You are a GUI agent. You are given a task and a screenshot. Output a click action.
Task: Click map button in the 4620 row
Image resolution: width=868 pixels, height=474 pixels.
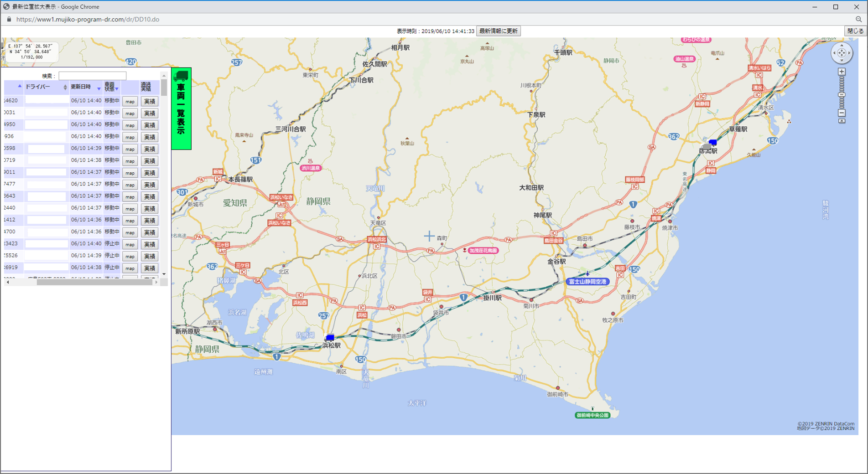tap(130, 101)
